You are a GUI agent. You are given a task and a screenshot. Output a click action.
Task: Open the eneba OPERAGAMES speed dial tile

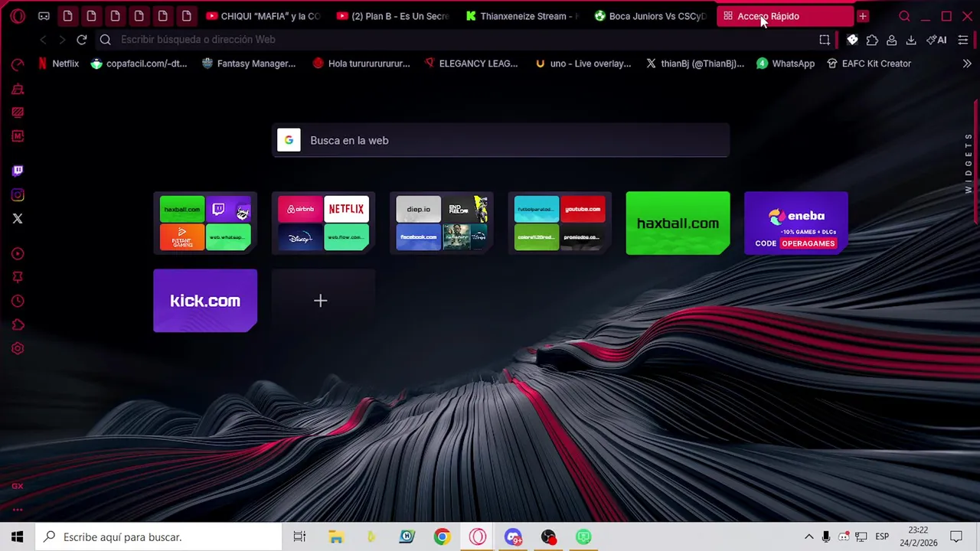[796, 223]
